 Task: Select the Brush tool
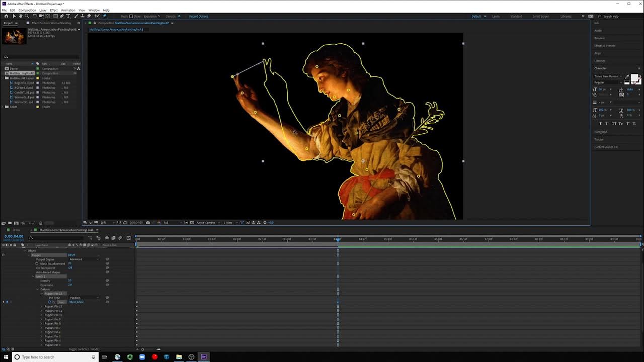76,16
